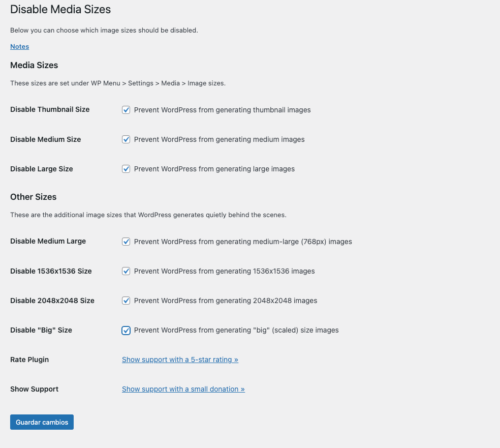The height and width of the screenshot is (448, 500).
Task: Open the small donation support link
Action: point(183,389)
